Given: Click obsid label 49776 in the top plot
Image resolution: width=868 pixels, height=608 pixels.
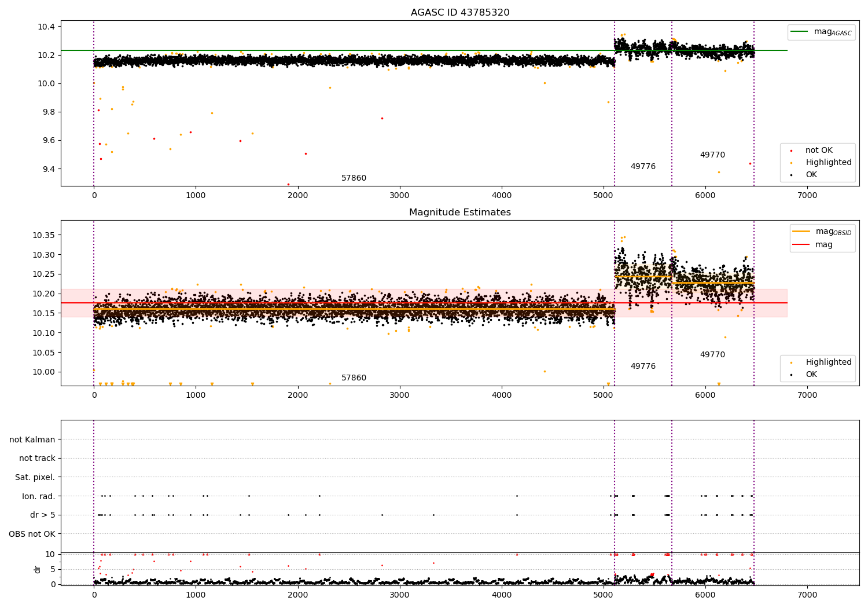Looking at the screenshot, I should coord(643,167).
